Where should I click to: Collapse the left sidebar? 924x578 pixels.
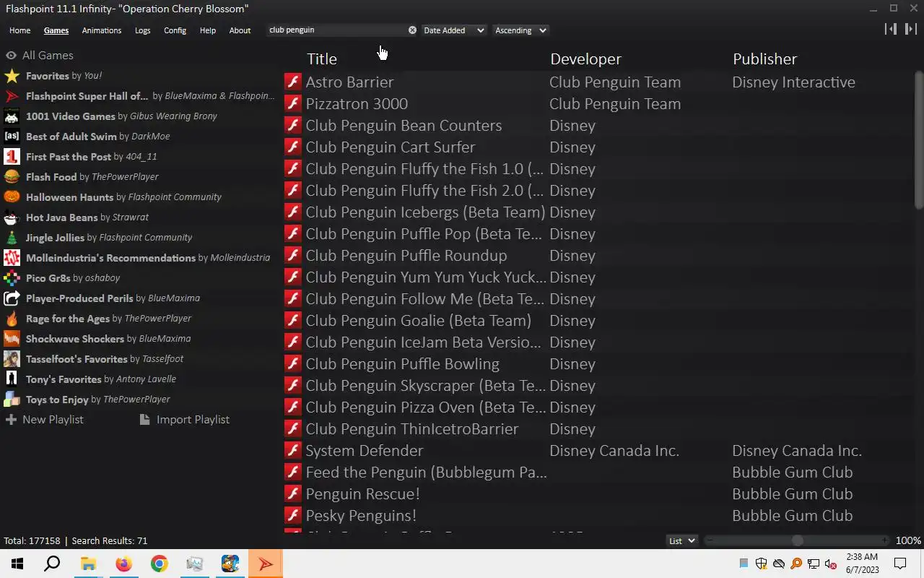pos(891,29)
